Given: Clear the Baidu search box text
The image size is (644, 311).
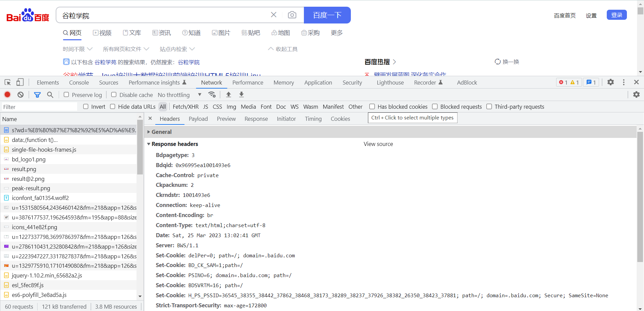Looking at the screenshot, I should click(x=274, y=15).
